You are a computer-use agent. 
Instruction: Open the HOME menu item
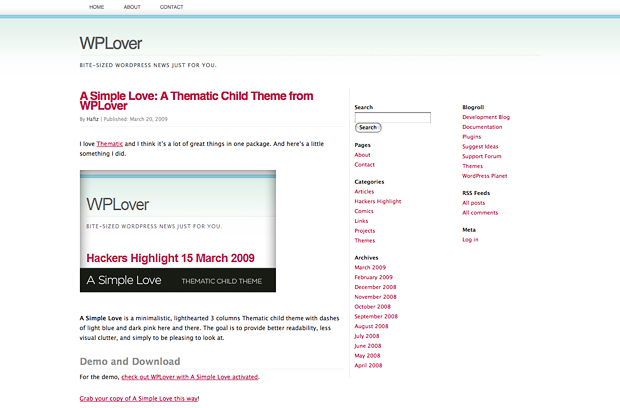point(96,7)
